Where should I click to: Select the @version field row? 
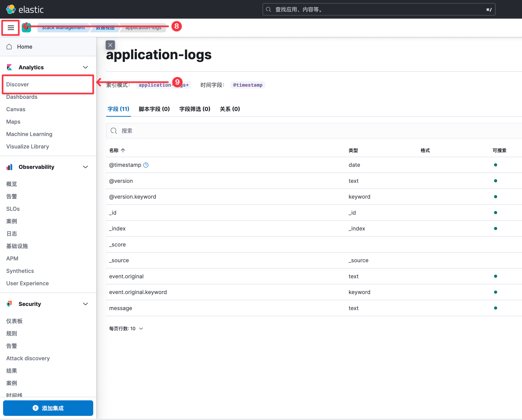coord(314,181)
